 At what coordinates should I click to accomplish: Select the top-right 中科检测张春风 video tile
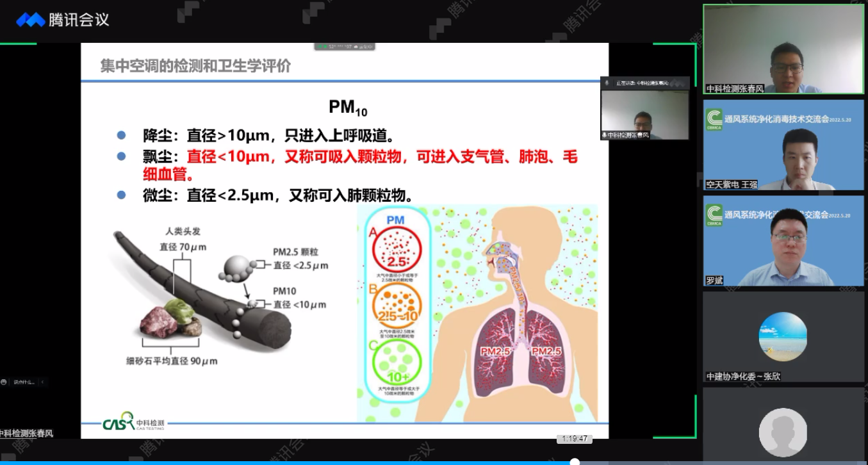coord(783,50)
